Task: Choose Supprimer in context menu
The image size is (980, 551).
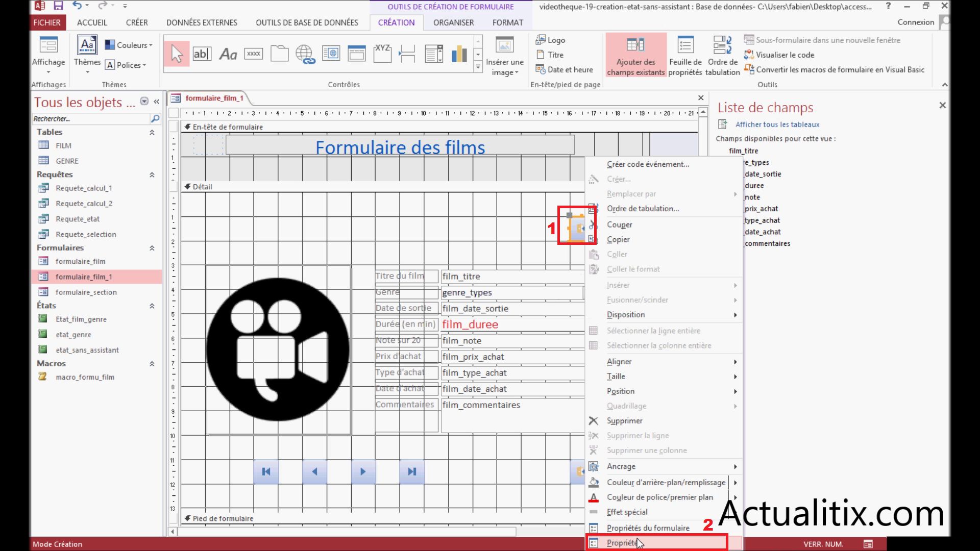Action: [664, 421]
